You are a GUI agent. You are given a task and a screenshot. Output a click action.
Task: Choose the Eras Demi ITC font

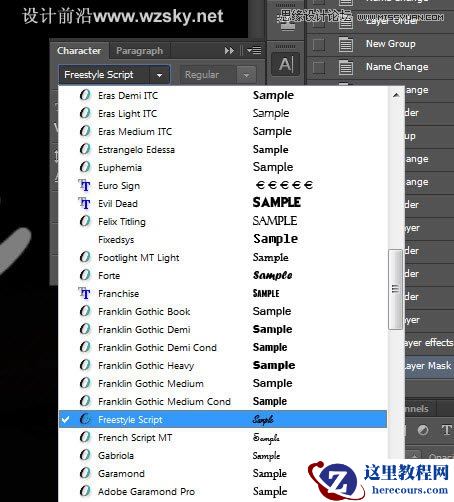[x=223, y=95]
